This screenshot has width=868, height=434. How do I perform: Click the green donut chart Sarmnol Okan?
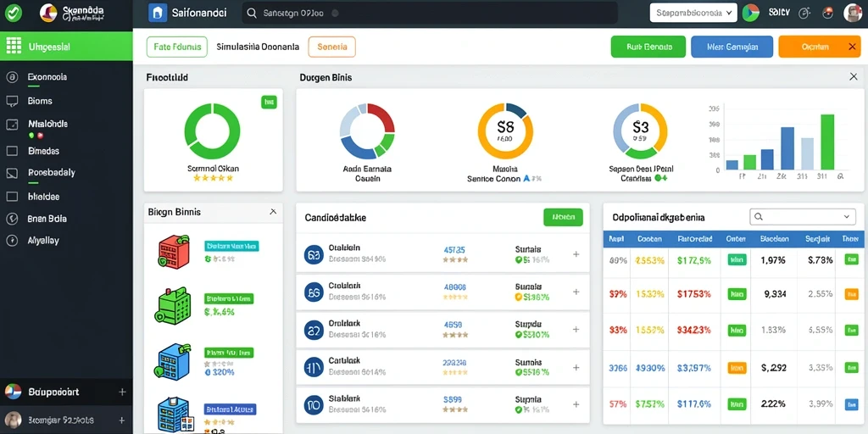(x=213, y=131)
